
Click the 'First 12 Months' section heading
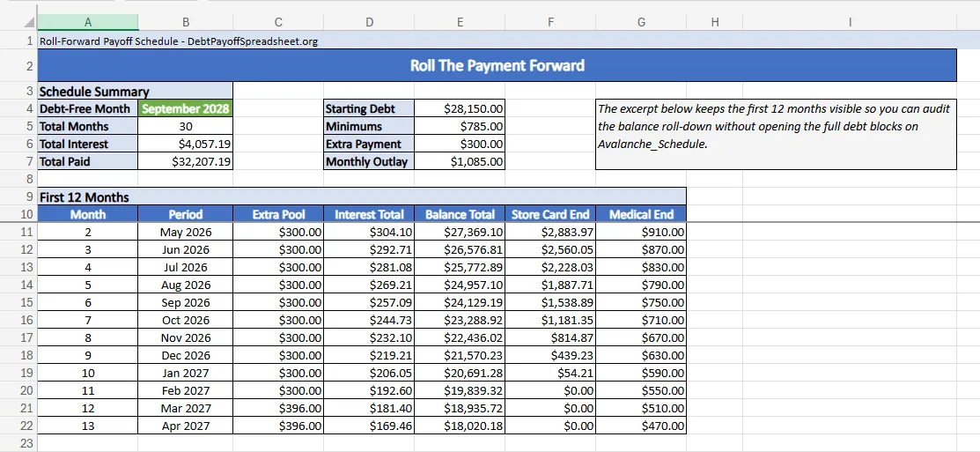coord(362,197)
